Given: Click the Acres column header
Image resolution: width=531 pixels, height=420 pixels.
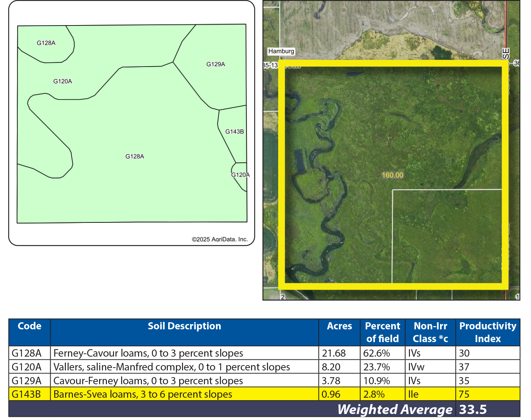Looking at the screenshot, I should 339,326.
